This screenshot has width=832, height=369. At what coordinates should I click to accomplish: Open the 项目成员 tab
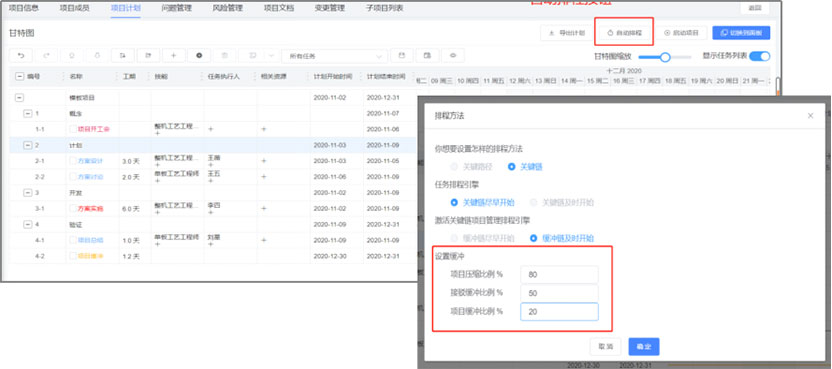[x=75, y=8]
